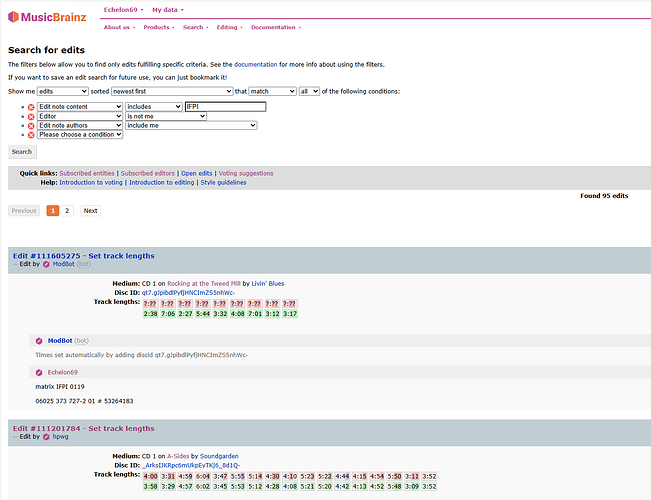Go to results page 2
The width and height of the screenshot is (651, 500).
point(67,211)
